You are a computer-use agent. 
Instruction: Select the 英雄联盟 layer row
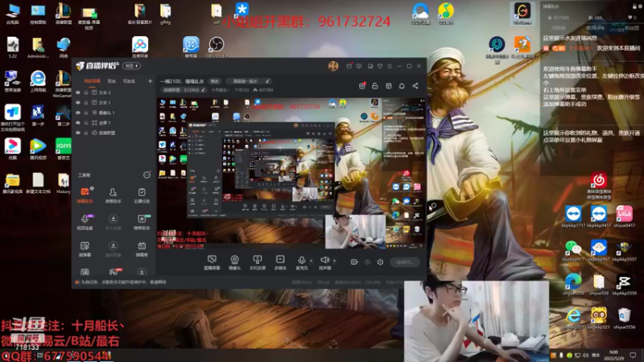point(114,133)
